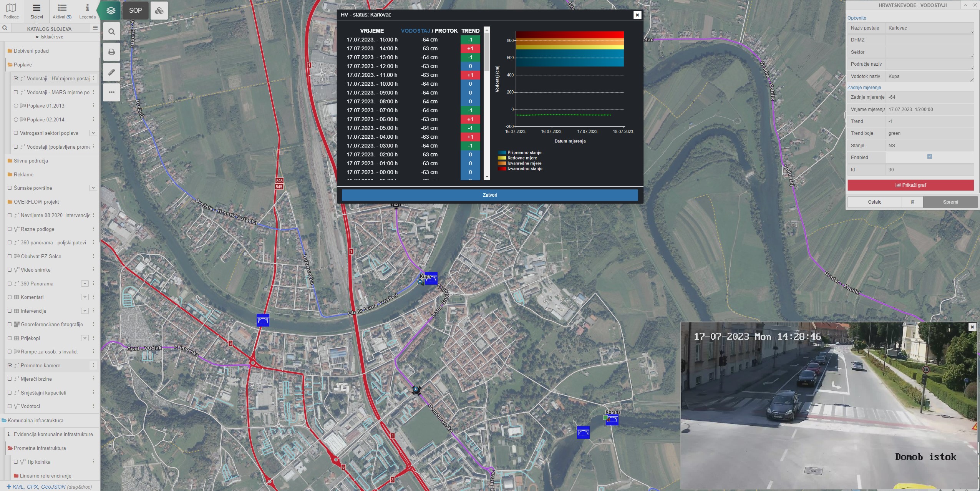Click the print map icon
980x491 pixels.
click(111, 52)
